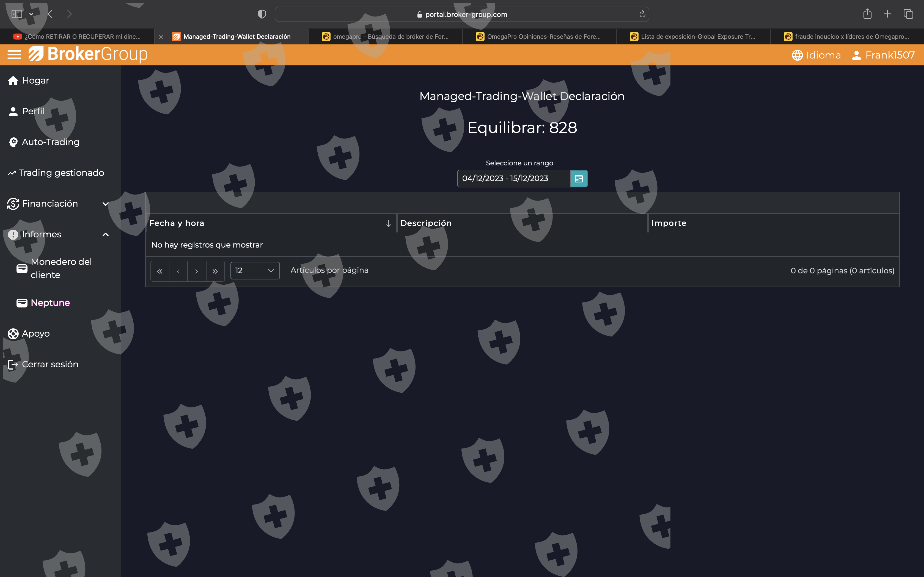Viewport: 924px width, 577px height.
Task: Open the hamburger menu icon
Action: pyautogui.click(x=14, y=55)
